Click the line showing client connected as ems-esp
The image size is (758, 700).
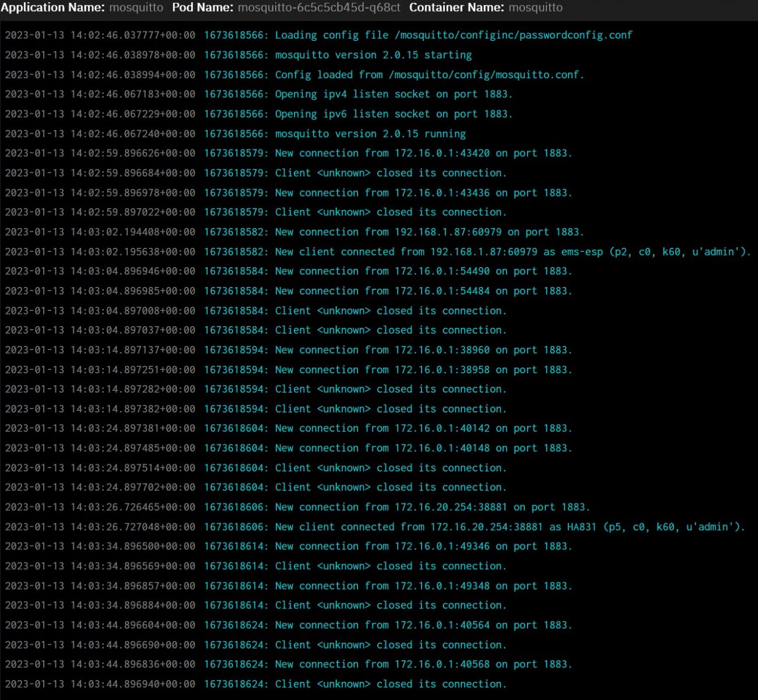click(x=378, y=251)
